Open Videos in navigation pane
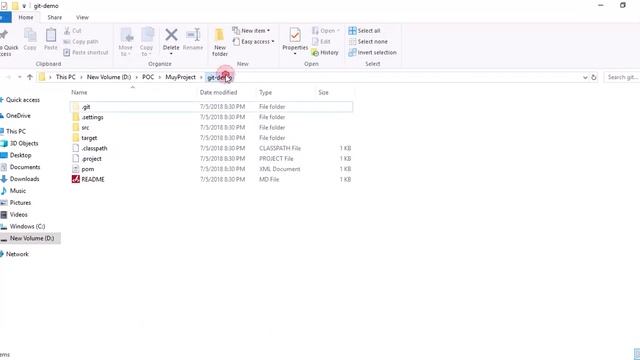 click(x=18, y=215)
